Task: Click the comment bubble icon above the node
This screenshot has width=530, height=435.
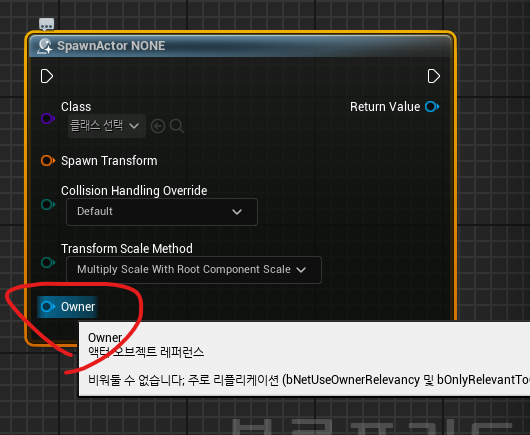Action: click(x=47, y=24)
